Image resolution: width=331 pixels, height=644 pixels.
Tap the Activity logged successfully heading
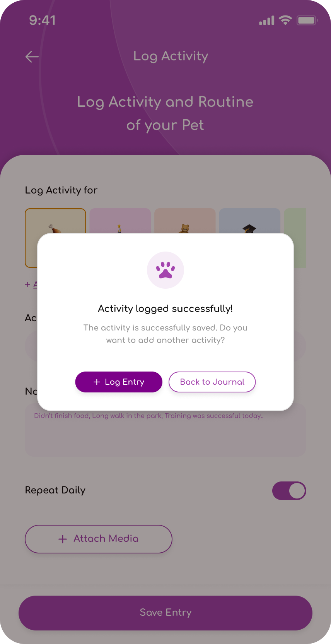tap(165, 308)
